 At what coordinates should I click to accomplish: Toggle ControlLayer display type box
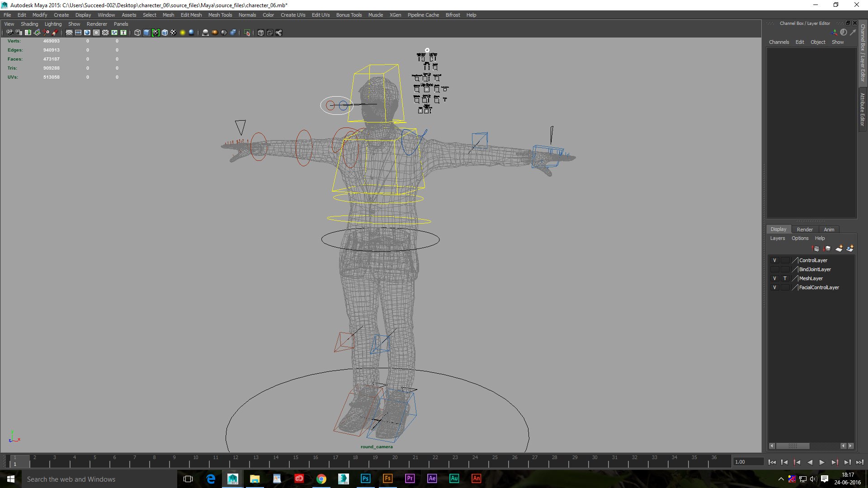pos(785,260)
